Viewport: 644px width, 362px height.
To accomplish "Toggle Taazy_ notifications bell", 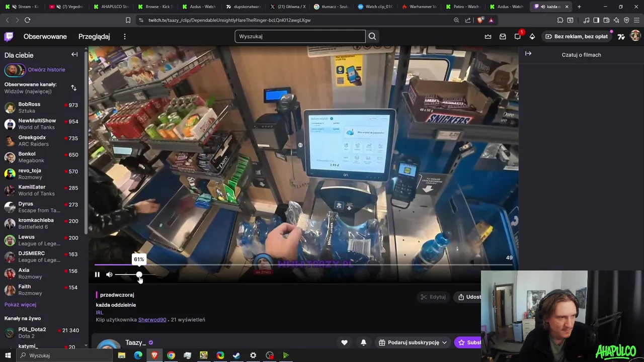I will (363, 342).
